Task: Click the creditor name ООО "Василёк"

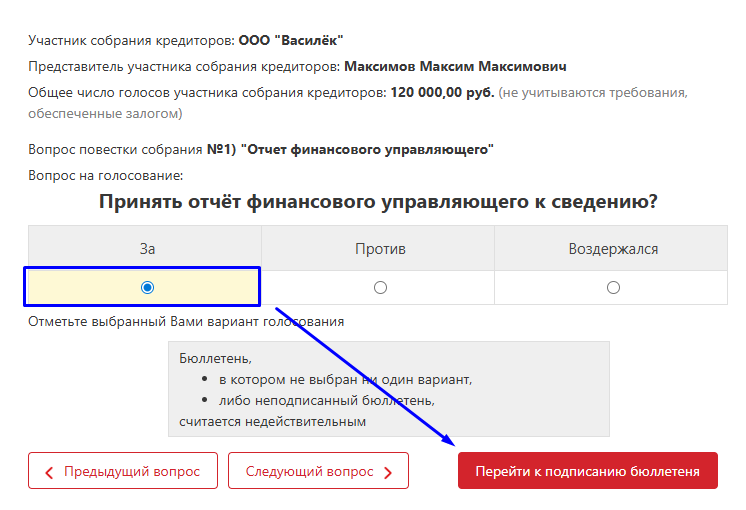Action: tap(291, 40)
